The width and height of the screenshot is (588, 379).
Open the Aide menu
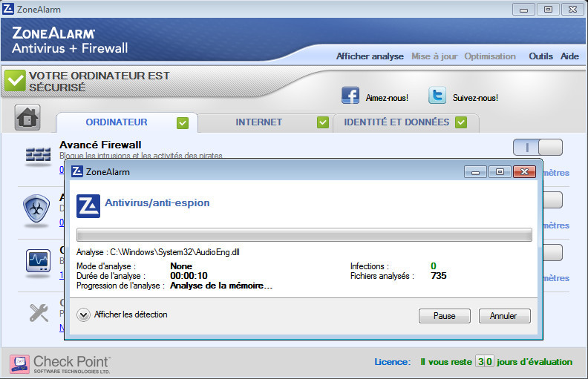click(569, 56)
